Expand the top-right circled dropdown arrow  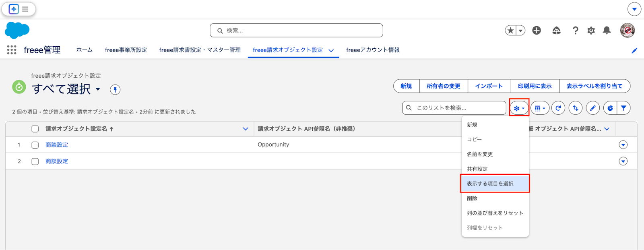coord(634,9)
